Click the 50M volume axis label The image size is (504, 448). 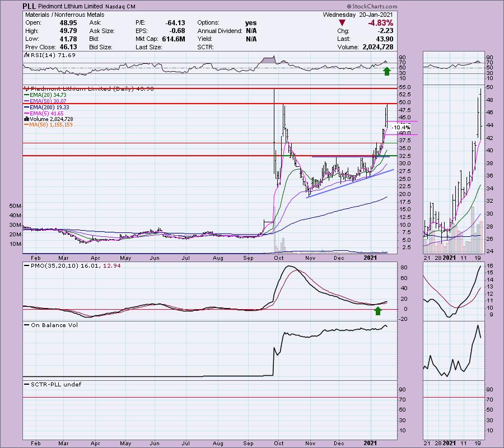click(16, 206)
